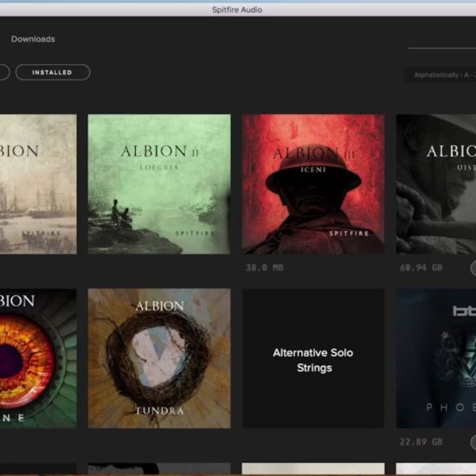476x476 pixels.
Task: Open the Downloads tab
Action: point(33,39)
